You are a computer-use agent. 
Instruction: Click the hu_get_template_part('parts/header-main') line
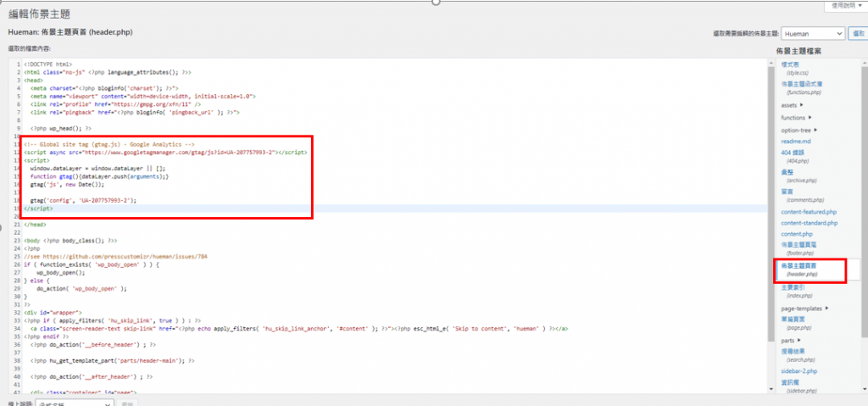tap(113, 360)
